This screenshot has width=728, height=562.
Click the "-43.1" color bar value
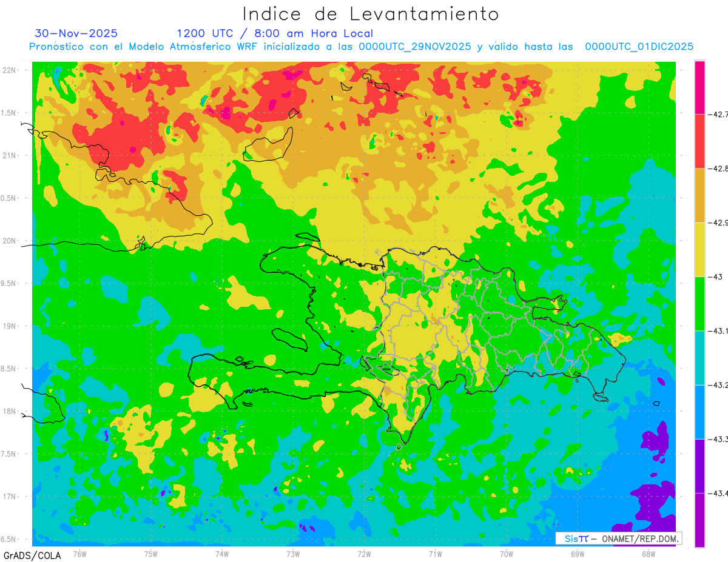pos(718,330)
